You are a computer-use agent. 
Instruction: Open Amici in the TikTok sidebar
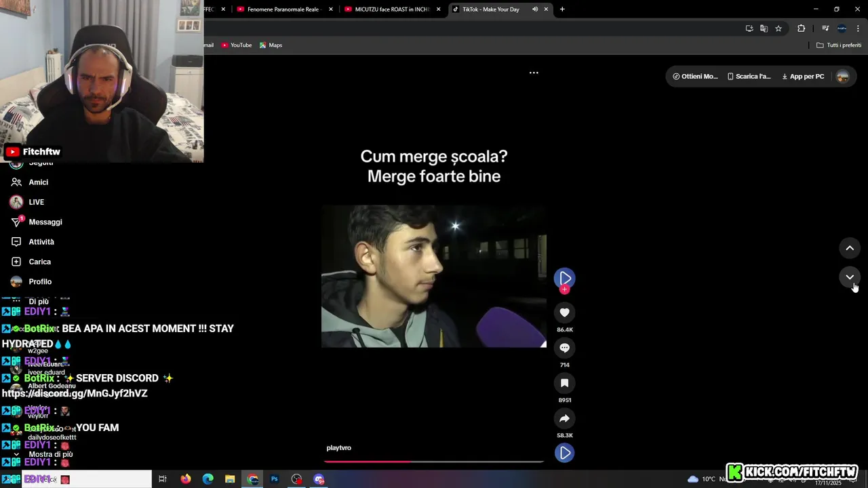point(39,182)
